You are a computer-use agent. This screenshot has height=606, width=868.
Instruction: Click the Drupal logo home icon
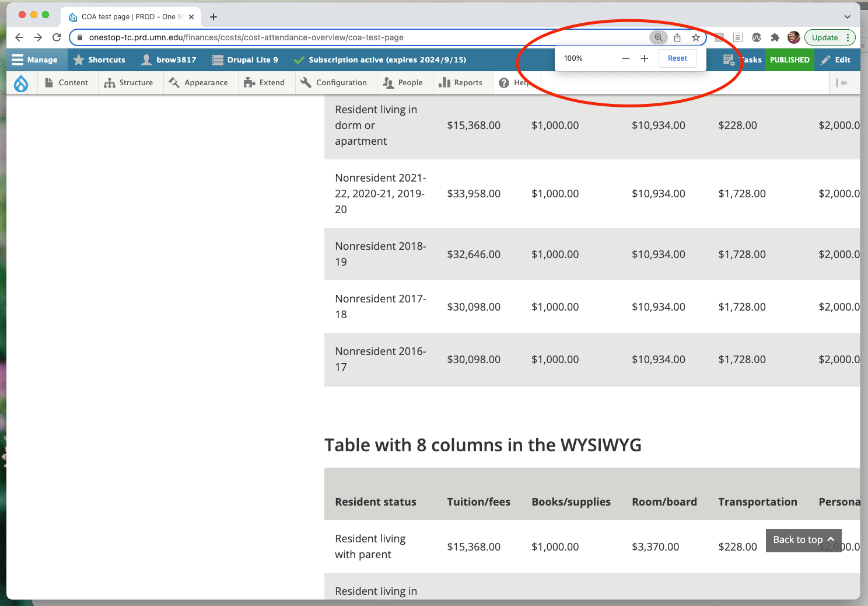(21, 83)
